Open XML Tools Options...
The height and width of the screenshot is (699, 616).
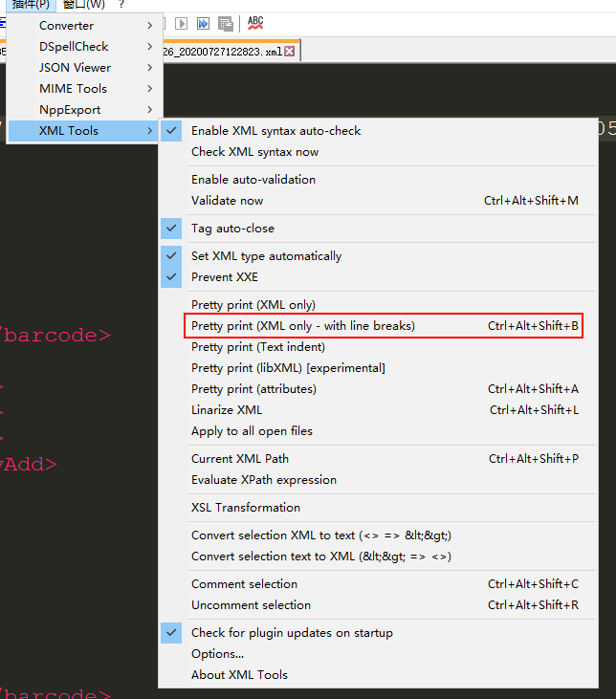[378, 653]
